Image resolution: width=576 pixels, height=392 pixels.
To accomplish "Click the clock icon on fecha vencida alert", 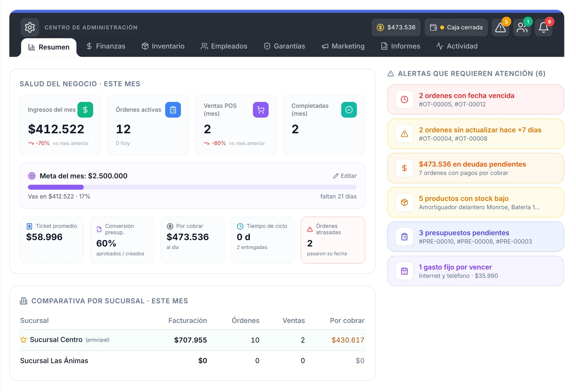I will coord(405,100).
